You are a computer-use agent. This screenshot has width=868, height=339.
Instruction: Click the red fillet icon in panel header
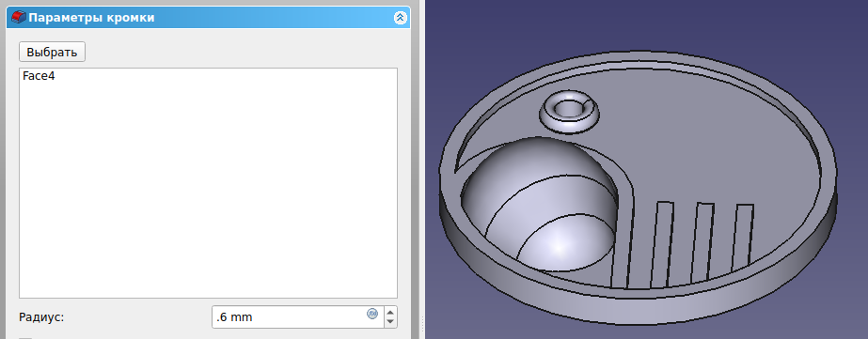tap(19, 17)
